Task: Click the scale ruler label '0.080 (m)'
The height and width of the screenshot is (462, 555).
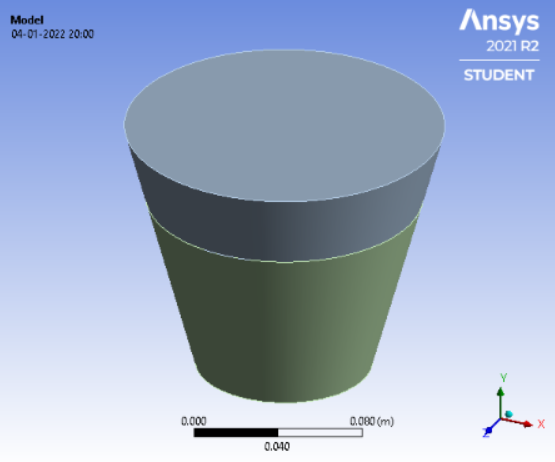Action: point(372,421)
